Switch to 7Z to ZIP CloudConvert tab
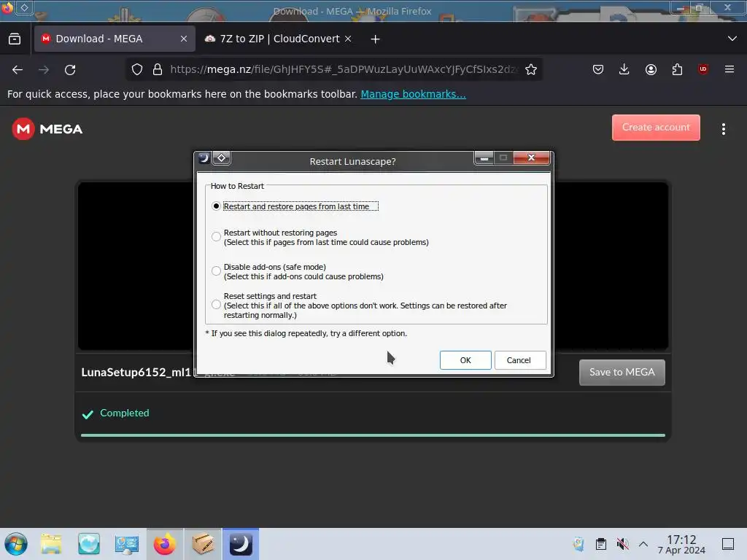The width and height of the screenshot is (747, 560). (279, 39)
